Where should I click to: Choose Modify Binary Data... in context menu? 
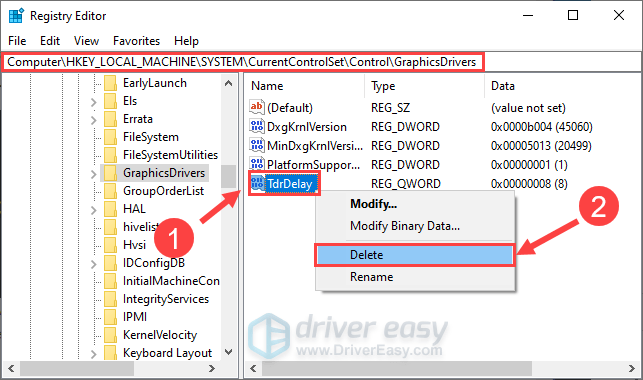415,226
